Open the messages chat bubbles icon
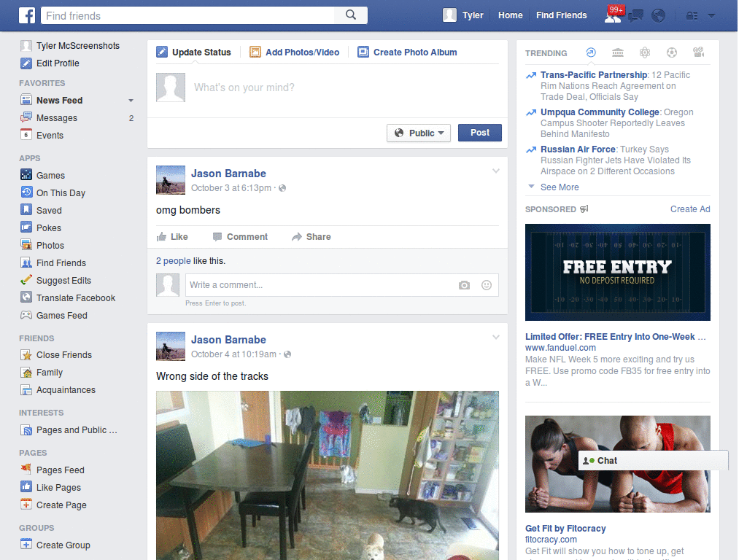Viewport: 747px width, 560px height. pos(635,16)
